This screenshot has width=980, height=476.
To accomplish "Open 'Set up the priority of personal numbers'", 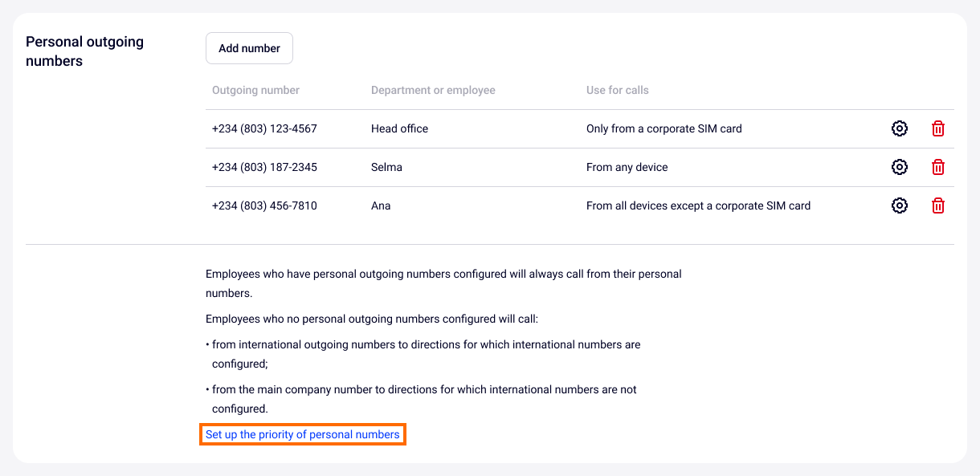I will (302, 434).
